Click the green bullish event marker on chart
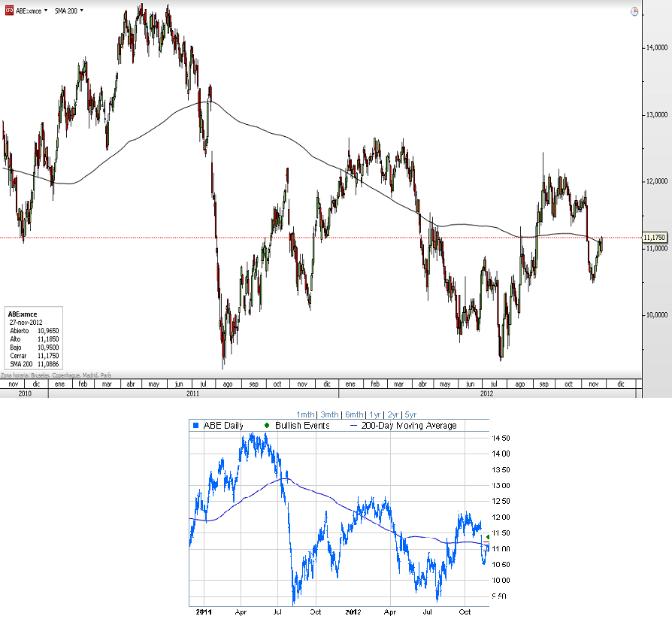672x619 pixels. coord(488,537)
